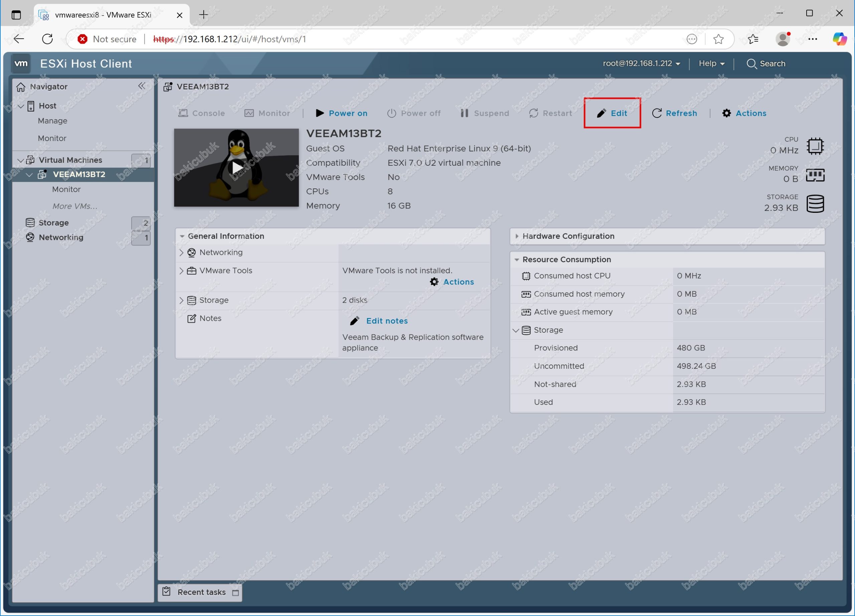Open browser Settings and more menu
This screenshot has width=855, height=616.
point(812,39)
